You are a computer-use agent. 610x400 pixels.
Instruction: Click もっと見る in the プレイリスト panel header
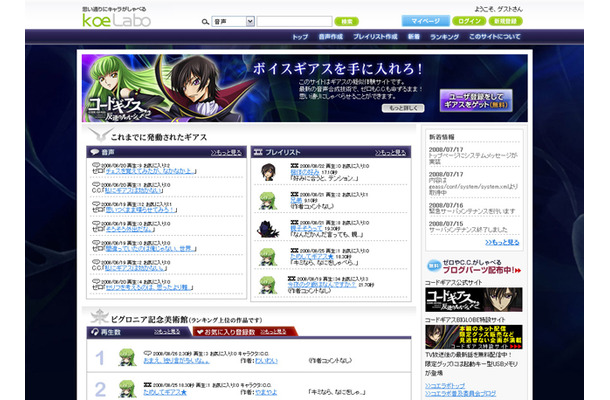click(390, 153)
